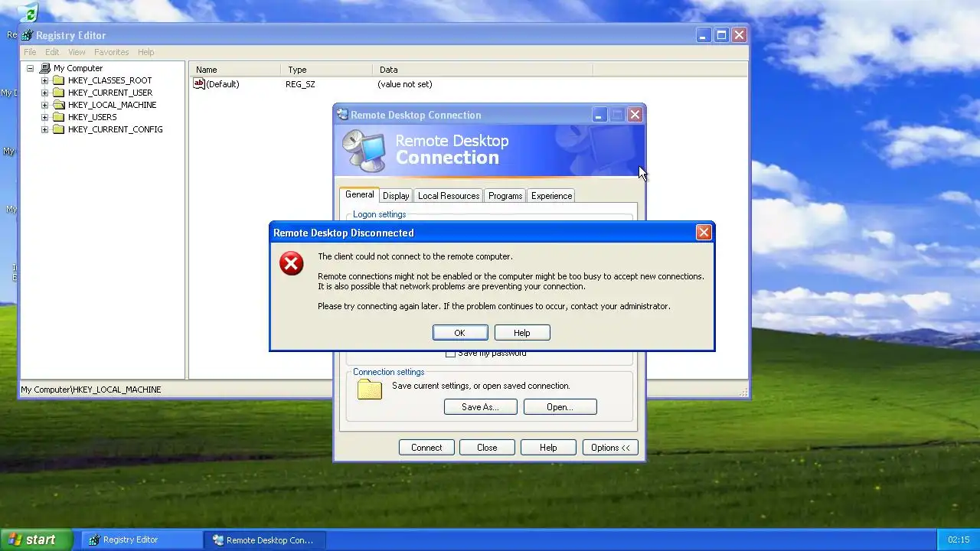Click the HKEY_CURRENT_USER folder icon
The image size is (980, 551).
[58, 93]
